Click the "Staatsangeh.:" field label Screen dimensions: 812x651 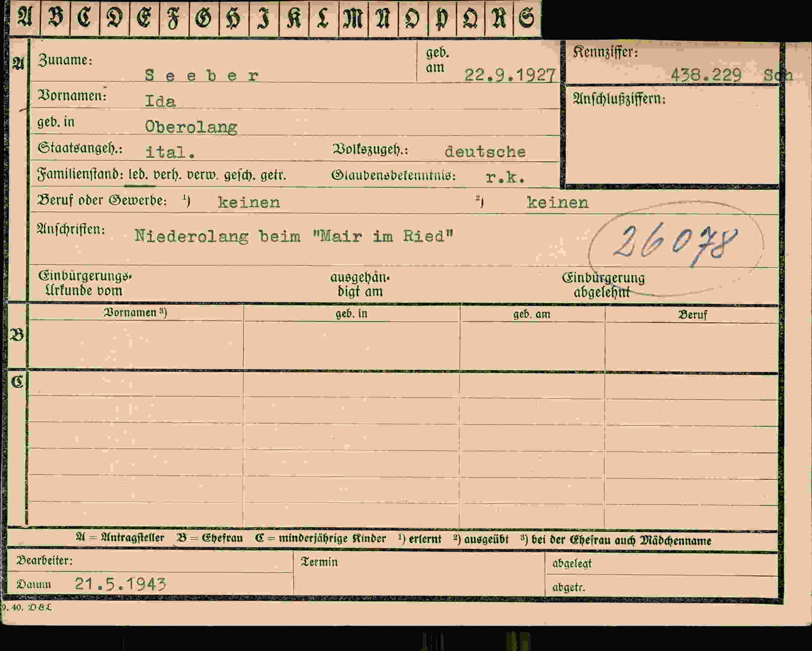pyautogui.click(x=80, y=148)
